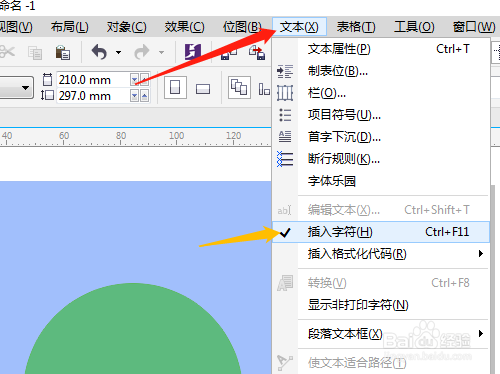Click the bullets icon beside 项目符号
This screenshot has width=500, height=374.
[285, 115]
